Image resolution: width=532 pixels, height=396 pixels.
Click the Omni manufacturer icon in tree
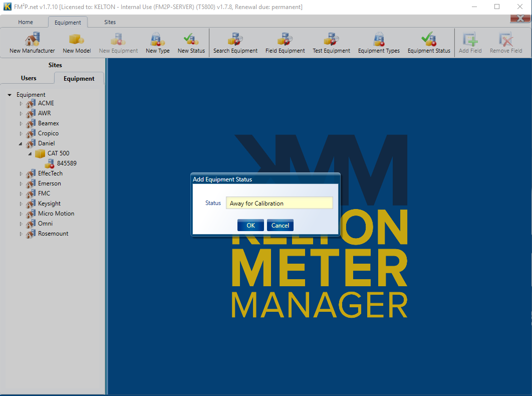31,224
